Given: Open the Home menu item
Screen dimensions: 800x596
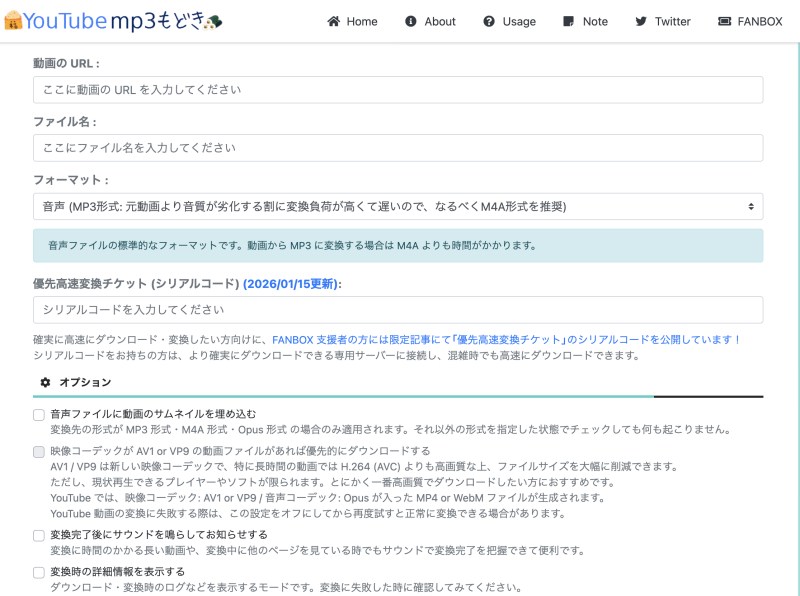Looking at the screenshot, I should pyautogui.click(x=352, y=21).
